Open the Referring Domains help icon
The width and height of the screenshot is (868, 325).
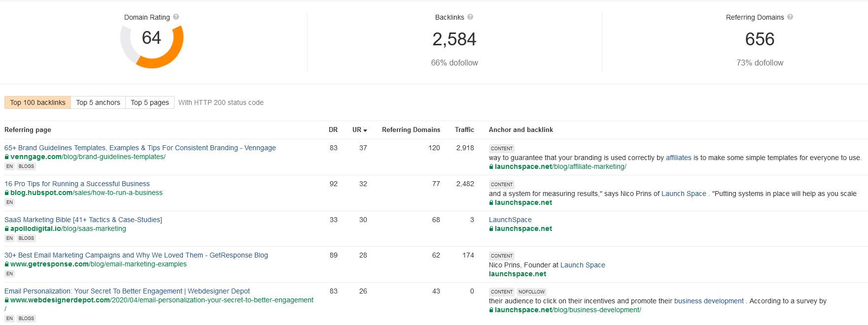(x=790, y=17)
